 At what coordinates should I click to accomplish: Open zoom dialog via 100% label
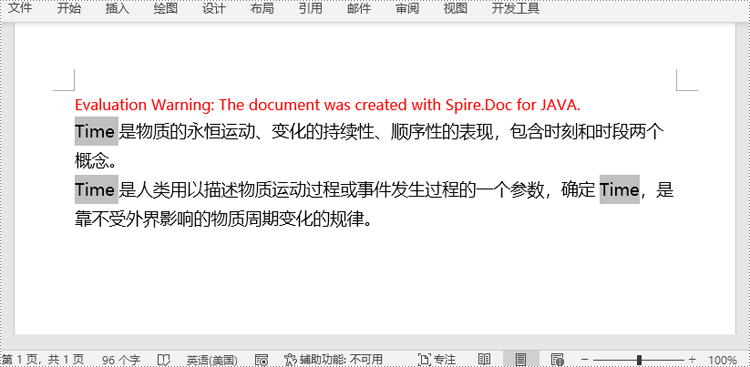point(722,359)
